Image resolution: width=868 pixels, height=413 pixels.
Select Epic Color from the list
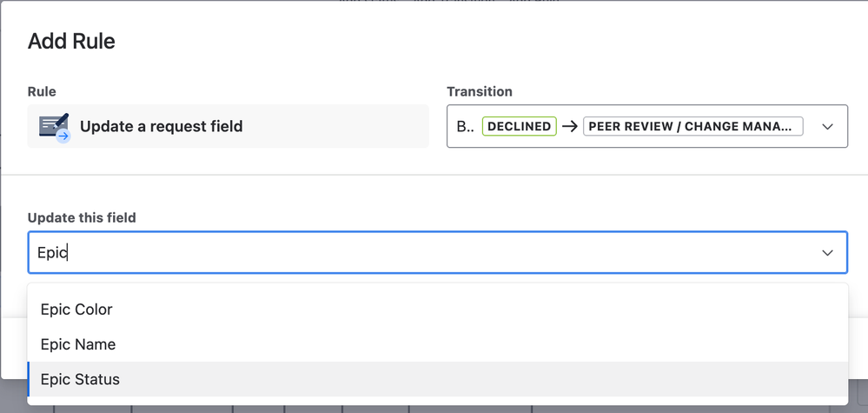click(437, 309)
